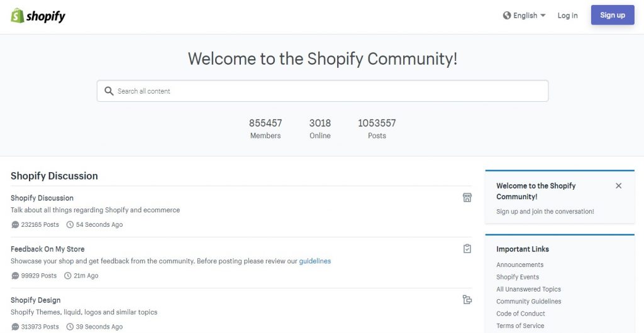644x333 pixels.
Task: Click the design icon beside Shopify Design
Action: [467, 299]
